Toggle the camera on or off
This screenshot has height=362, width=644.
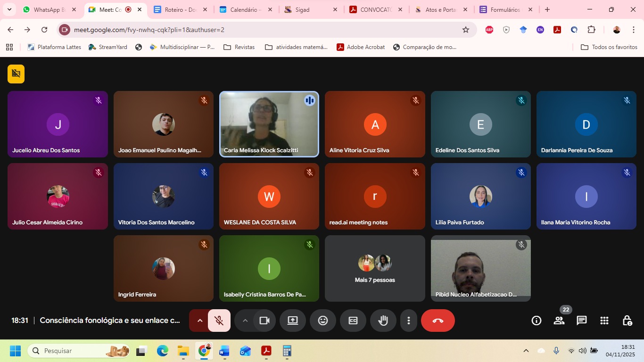pos(264,321)
